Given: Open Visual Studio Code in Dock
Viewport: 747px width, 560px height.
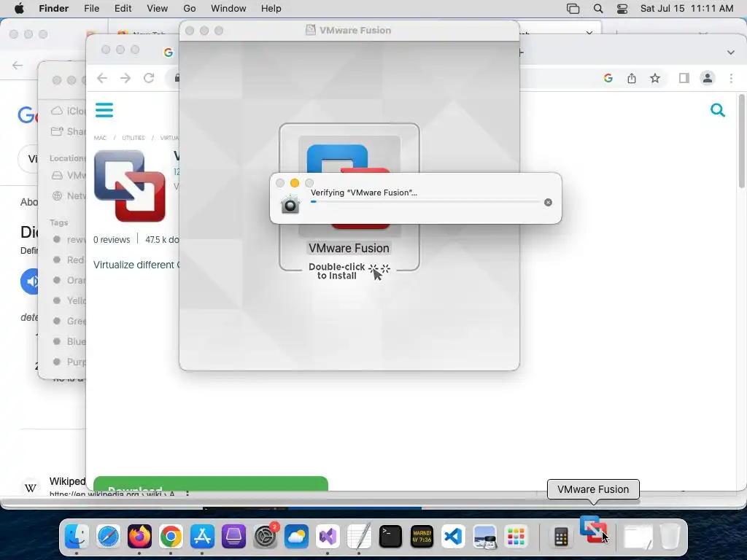Looking at the screenshot, I should (x=453, y=537).
